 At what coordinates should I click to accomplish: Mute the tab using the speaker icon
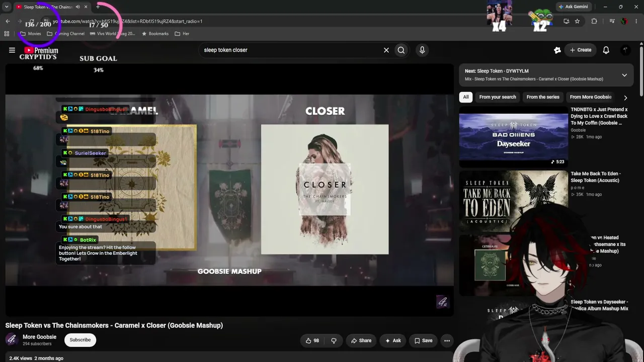pyautogui.click(x=77, y=7)
